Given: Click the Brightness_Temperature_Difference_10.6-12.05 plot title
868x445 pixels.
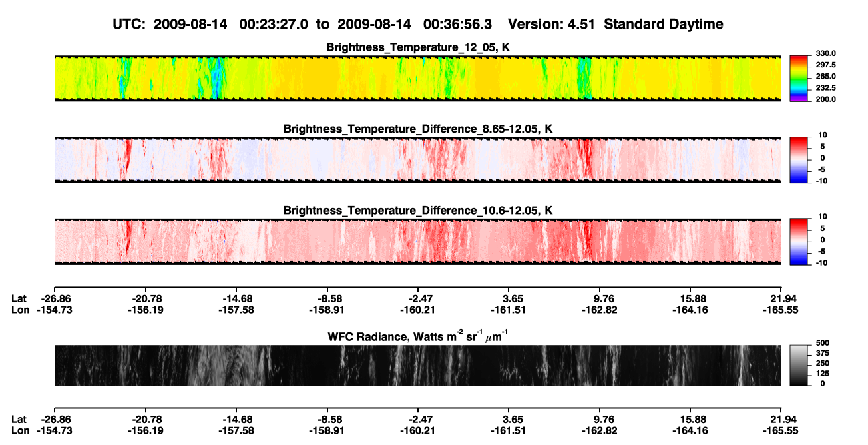Looking at the screenshot, I should click(x=418, y=210).
